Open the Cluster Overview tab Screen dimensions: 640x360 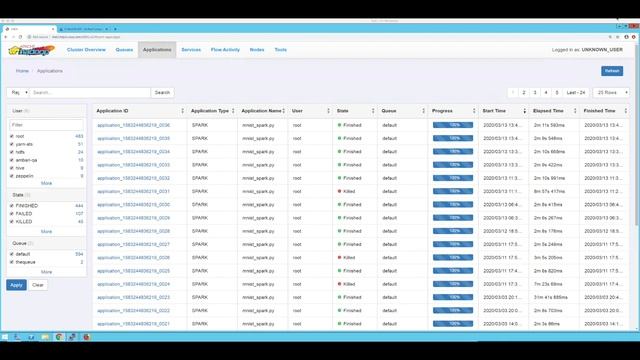click(86, 50)
